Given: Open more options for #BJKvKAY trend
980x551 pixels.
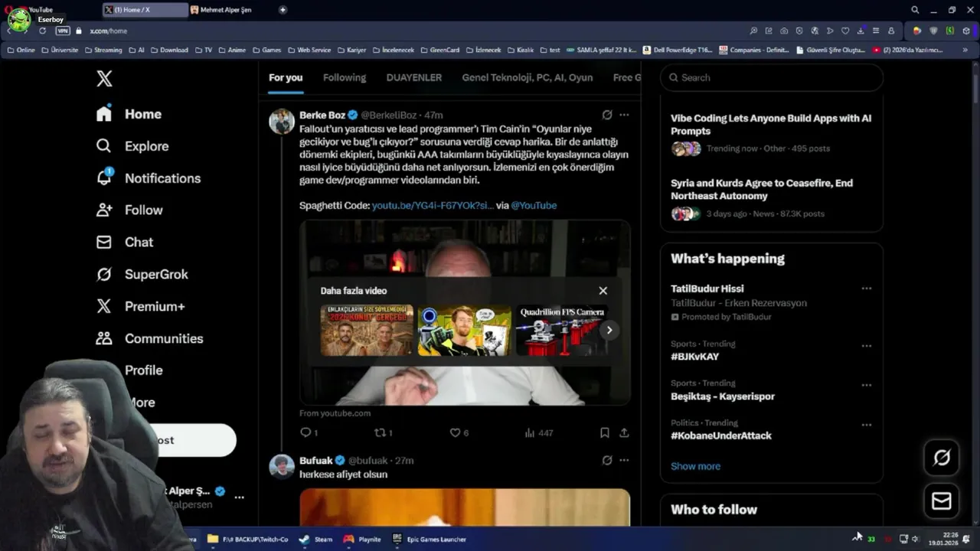Looking at the screenshot, I should (x=867, y=346).
